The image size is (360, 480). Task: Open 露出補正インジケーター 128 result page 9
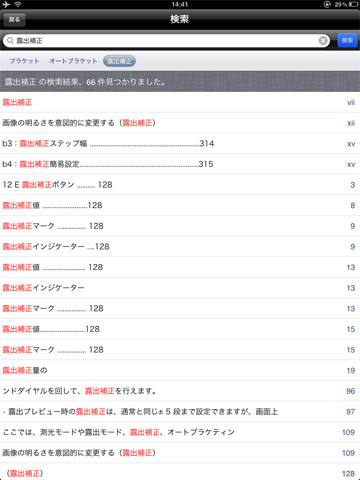click(180, 247)
